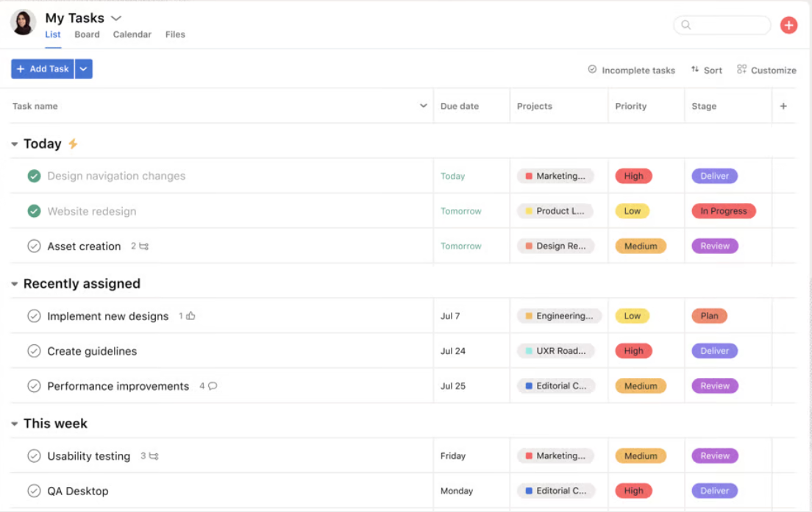Screen dimensions: 812x512
Task: Click the subtask icon on Asset creation
Action: click(x=143, y=246)
